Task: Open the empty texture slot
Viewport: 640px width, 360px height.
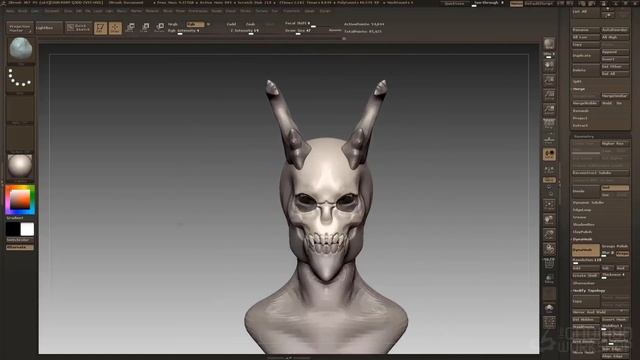Action: tap(20, 138)
